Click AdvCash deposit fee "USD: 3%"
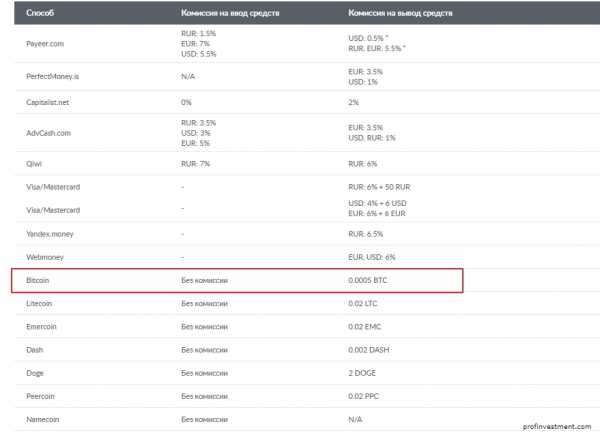The height and width of the screenshot is (433, 600). (x=196, y=133)
